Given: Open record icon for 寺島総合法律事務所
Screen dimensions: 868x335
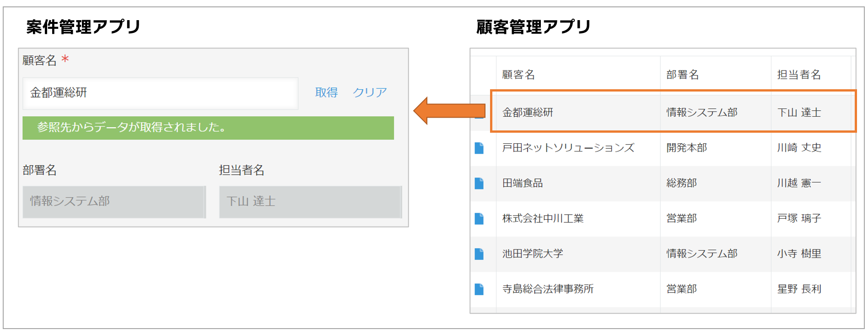Looking at the screenshot, I should click(479, 289).
